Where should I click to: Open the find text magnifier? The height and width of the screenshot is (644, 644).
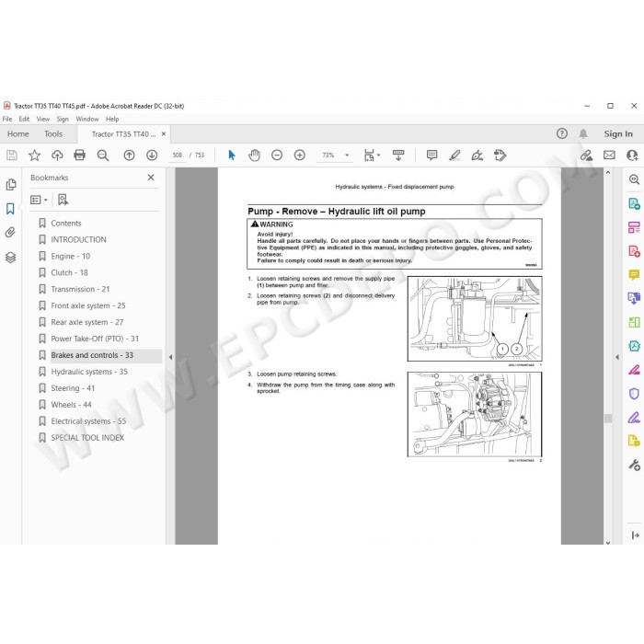[103, 155]
